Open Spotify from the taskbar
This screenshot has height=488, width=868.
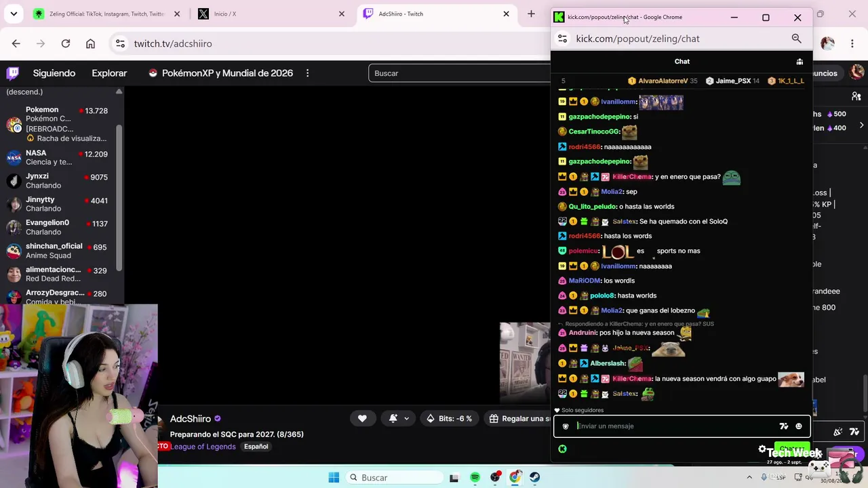pyautogui.click(x=475, y=478)
